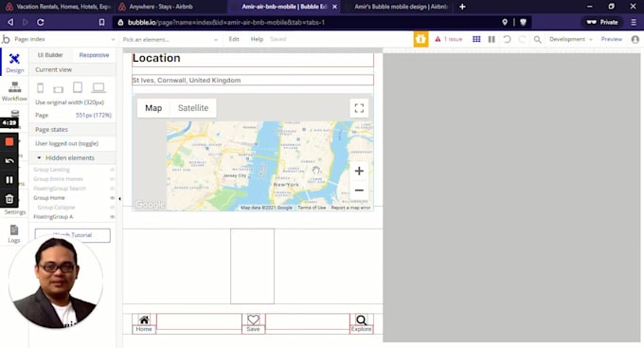Bookmark this page in browser
This screenshot has height=348, width=644.
point(102,22)
